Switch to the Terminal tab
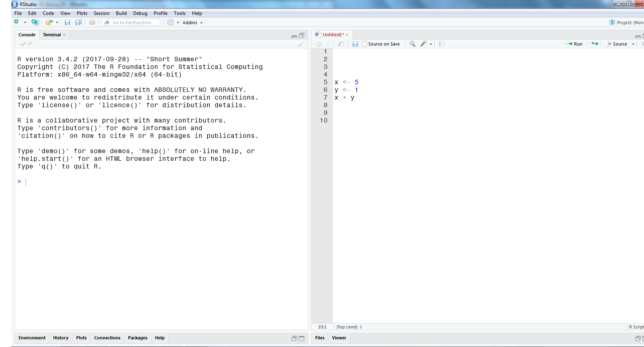 [52, 35]
